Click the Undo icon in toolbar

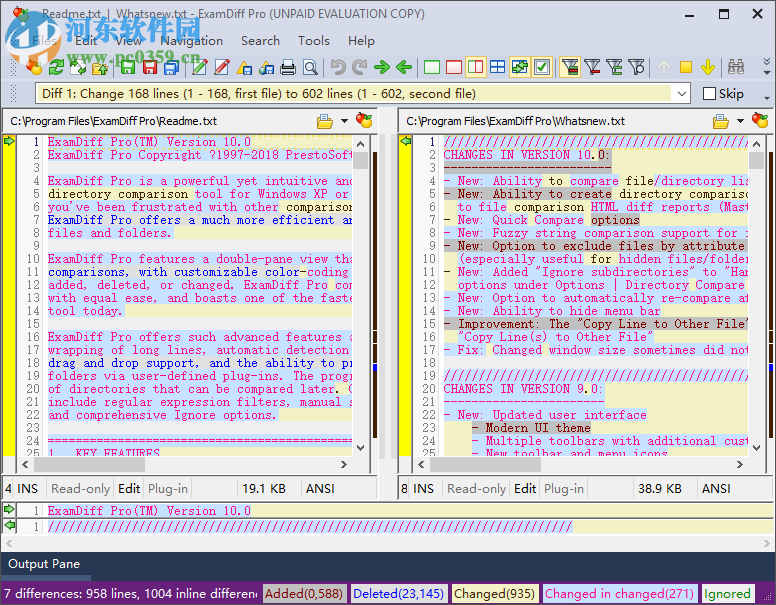click(x=338, y=67)
